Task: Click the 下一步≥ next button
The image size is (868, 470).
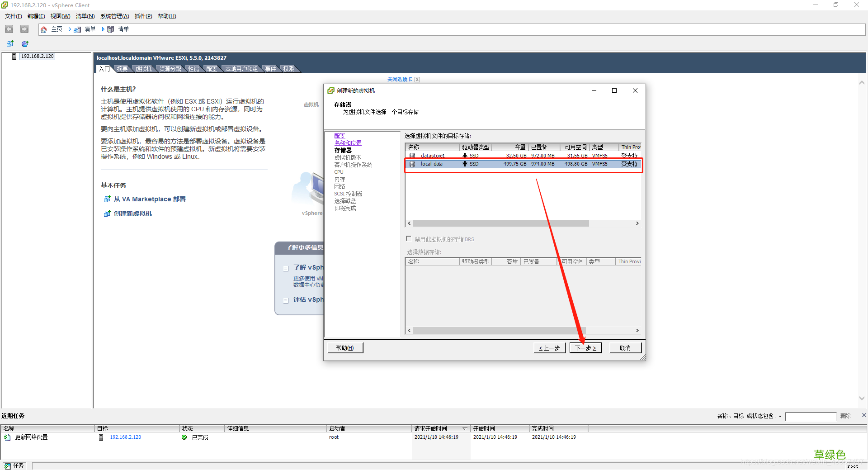Action: coord(585,348)
